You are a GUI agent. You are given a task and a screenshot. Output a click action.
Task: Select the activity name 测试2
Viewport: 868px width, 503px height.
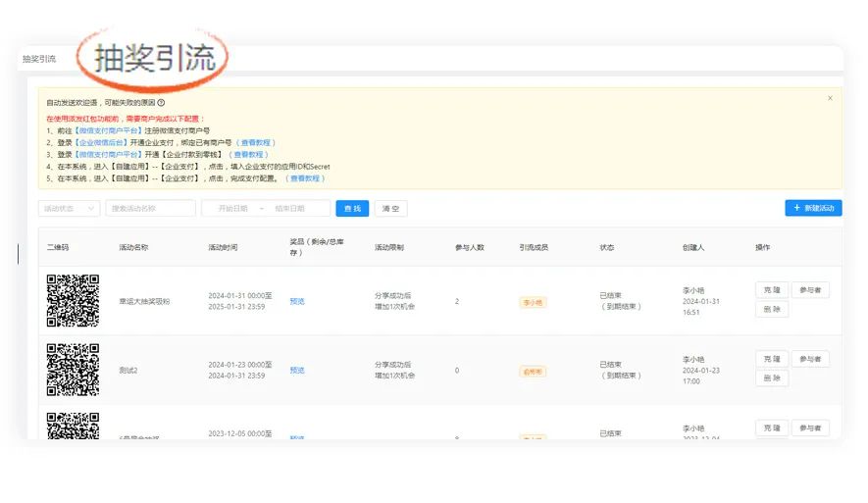128,371
